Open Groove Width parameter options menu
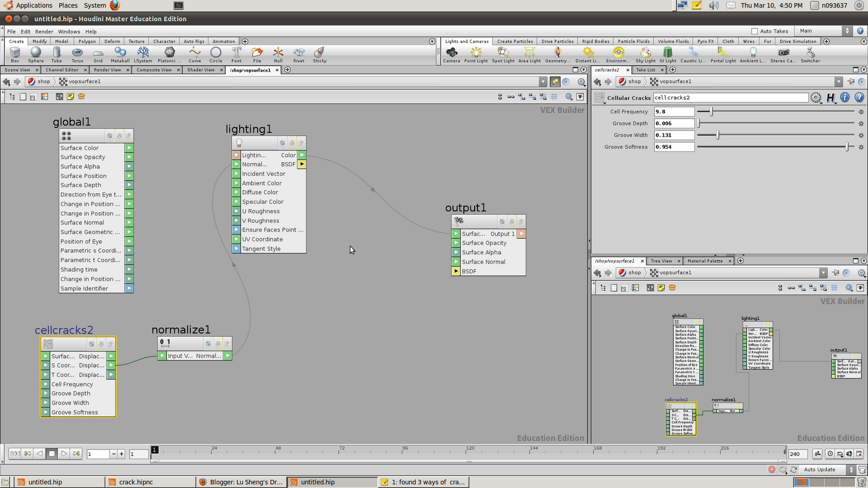This screenshot has width=868, height=488. (x=861, y=135)
